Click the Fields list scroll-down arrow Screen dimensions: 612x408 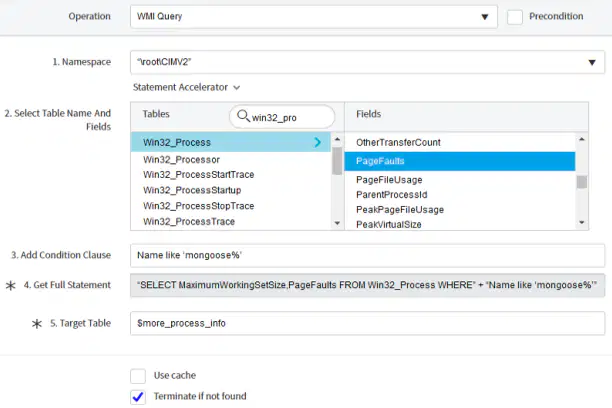click(582, 223)
